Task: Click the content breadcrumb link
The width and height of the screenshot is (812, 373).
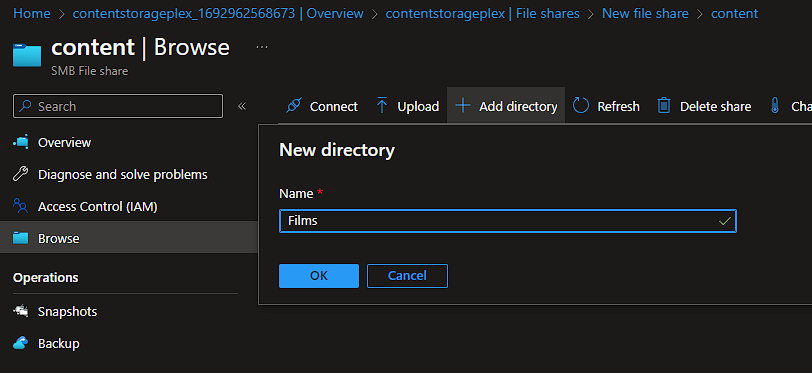Action: pyautogui.click(x=734, y=13)
